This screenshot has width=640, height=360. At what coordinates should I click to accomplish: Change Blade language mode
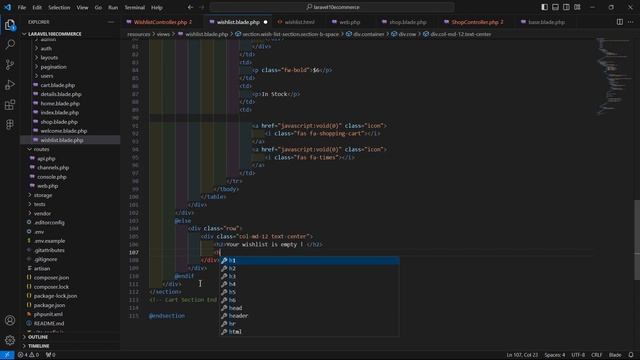(615, 355)
